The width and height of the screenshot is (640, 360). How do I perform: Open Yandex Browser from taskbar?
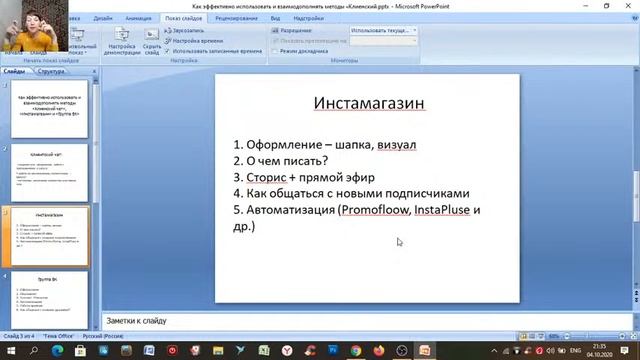[x=287, y=351]
